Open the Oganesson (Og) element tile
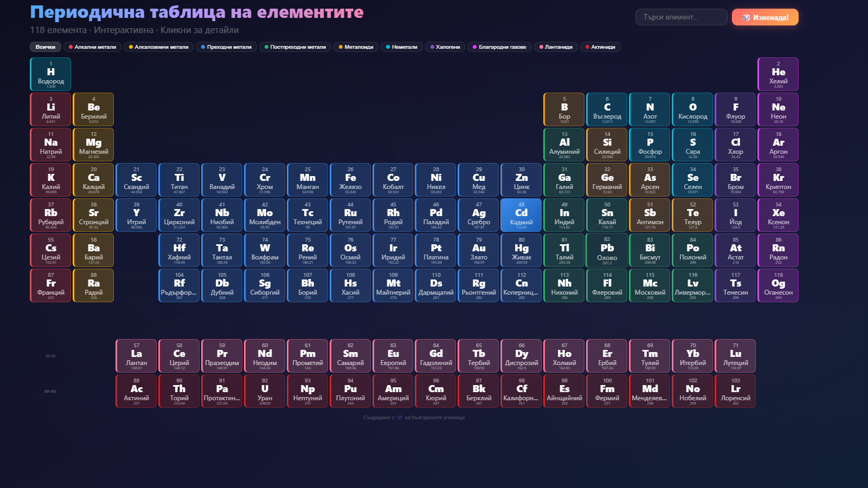Viewport: 868px width, 488px height. coord(778,285)
